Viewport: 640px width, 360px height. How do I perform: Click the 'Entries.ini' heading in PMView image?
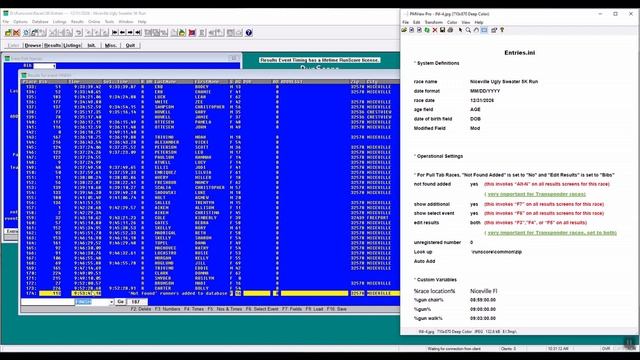[x=520, y=53]
